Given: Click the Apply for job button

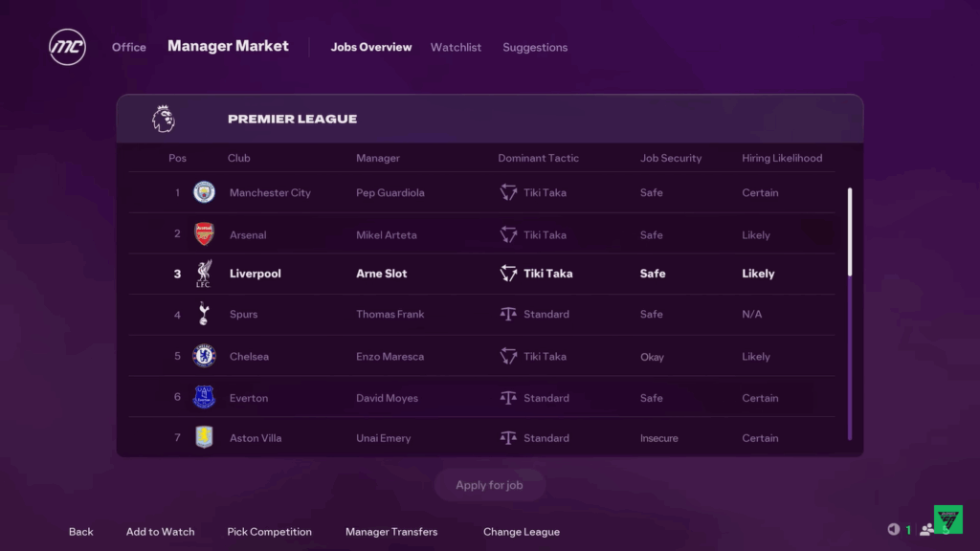Looking at the screenshot, I should [489, 485].
